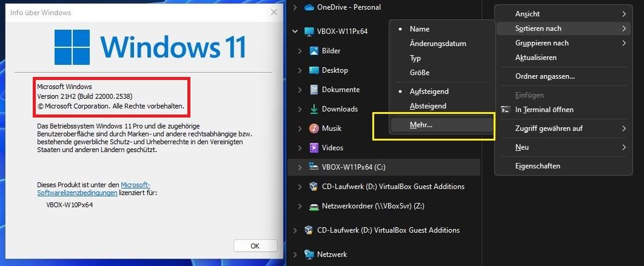
Task: Click the Downloads arrow icon
Action: pos(314,109)
